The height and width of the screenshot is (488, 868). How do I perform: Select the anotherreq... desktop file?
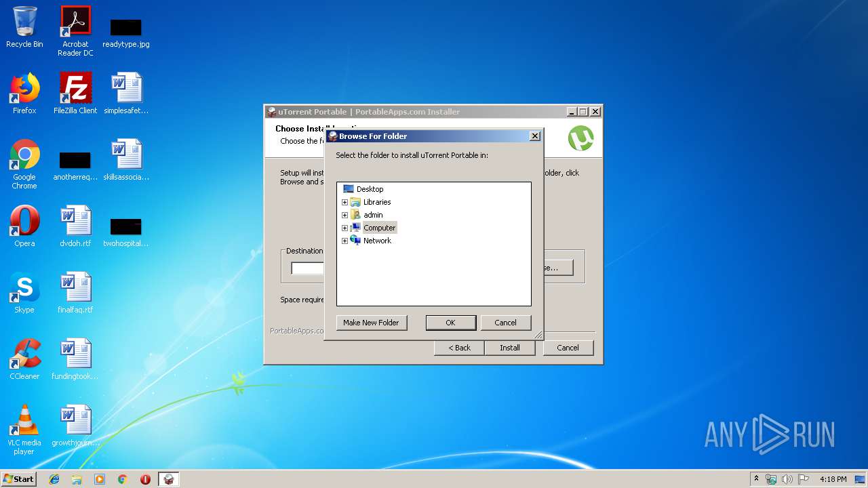point(75,167)
